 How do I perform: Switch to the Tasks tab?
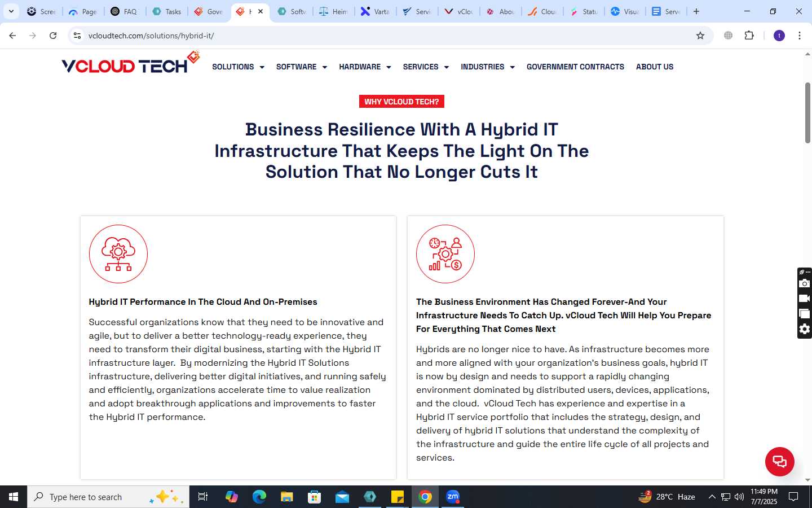coord(167,11)
